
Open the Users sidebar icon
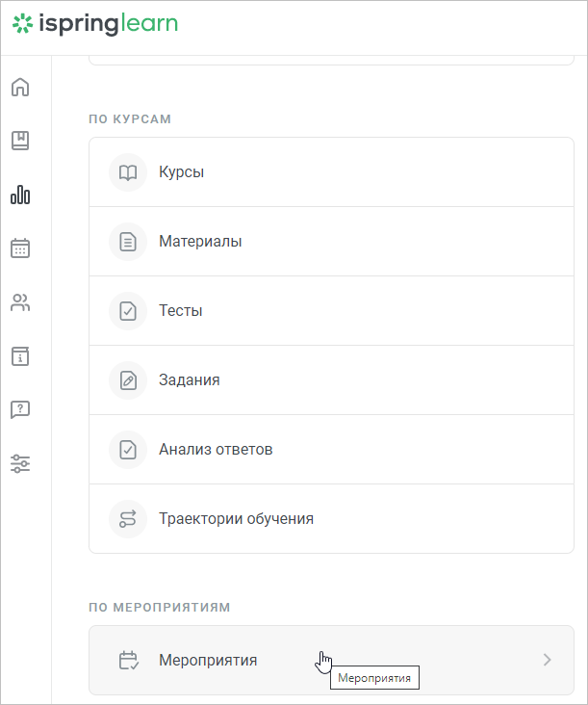[20, 302]
